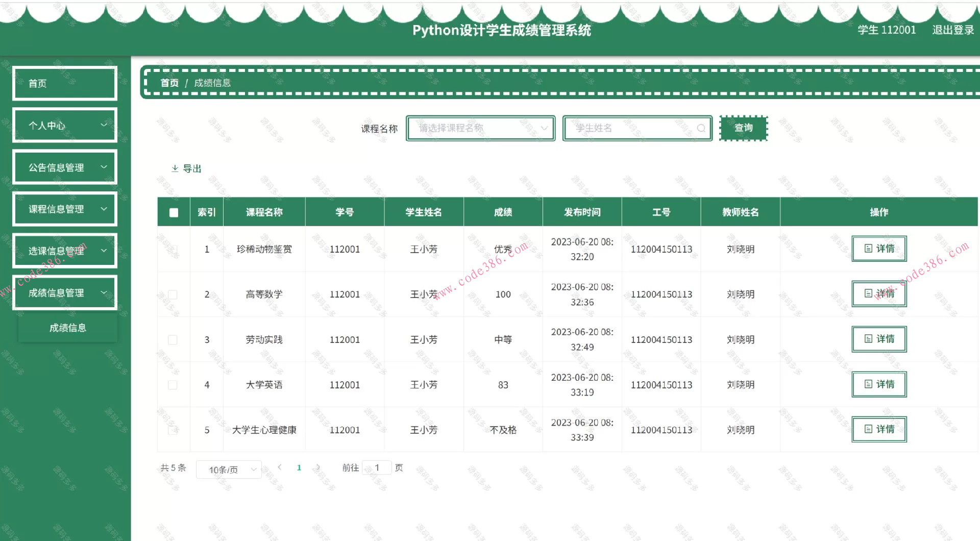
Task: Open 详情 document icon for 高等数学
Action: (x=869, y=294)
